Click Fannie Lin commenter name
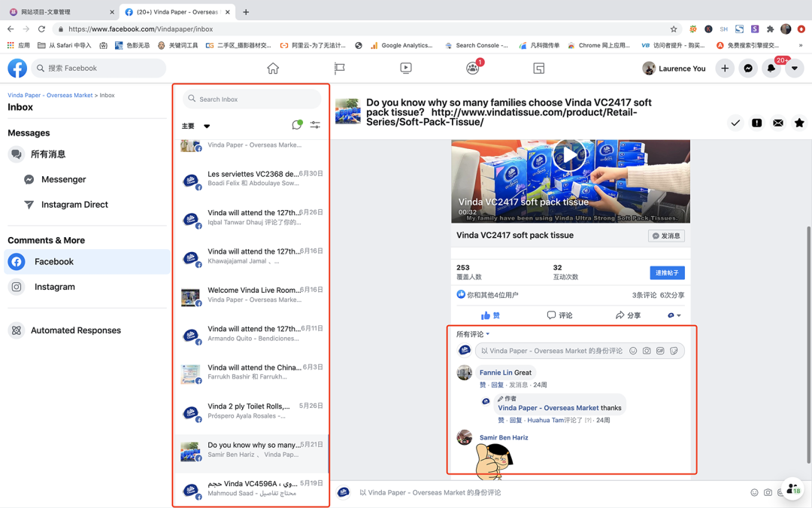This screenshot has height=508, width=812. 495,373
